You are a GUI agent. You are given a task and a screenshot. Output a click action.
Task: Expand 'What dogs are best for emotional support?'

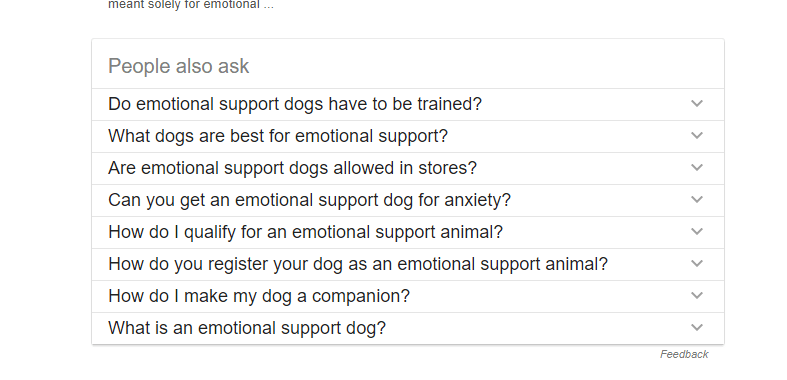pyautogui.click(x=408, y=137)
